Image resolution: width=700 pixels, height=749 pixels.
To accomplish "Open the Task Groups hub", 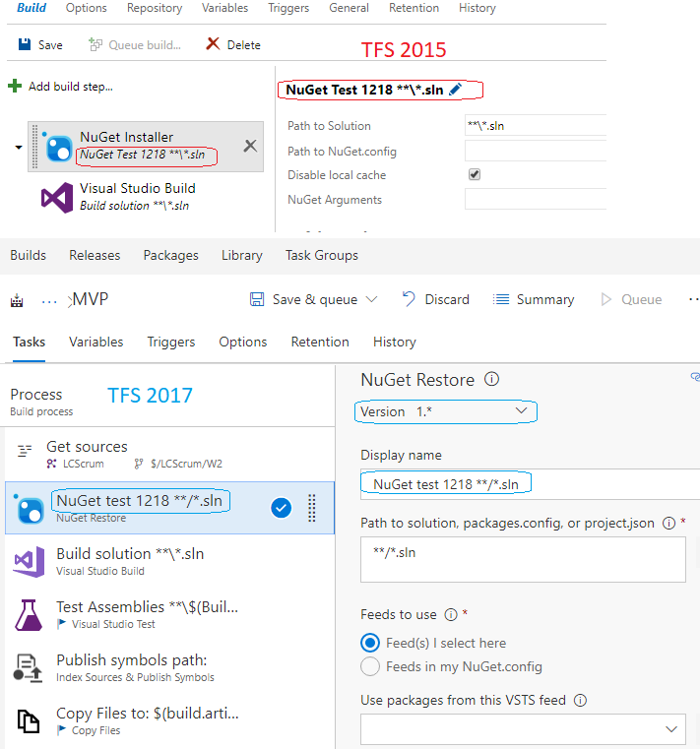I will pyautogui.click(x=322, y=256).
